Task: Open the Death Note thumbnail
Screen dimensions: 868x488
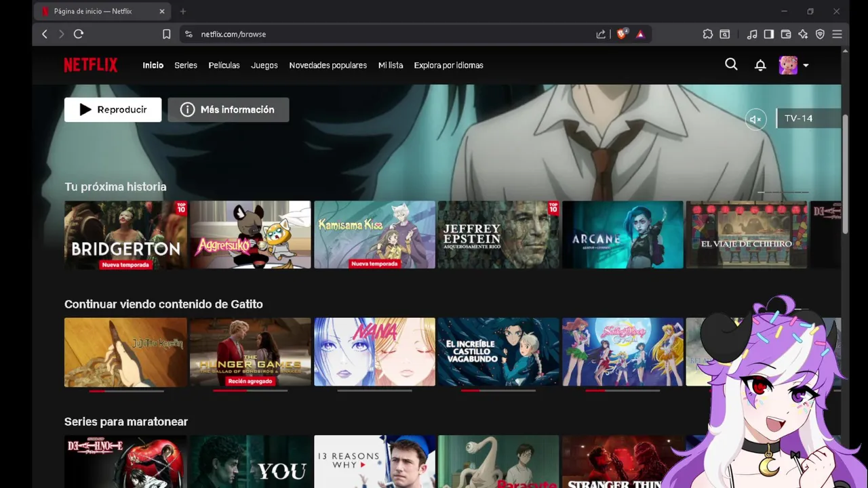Action: coord(125,462)
